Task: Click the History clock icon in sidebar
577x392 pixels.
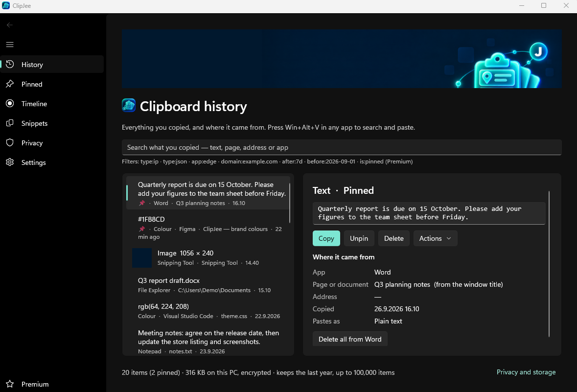Action: pos(10,65)
